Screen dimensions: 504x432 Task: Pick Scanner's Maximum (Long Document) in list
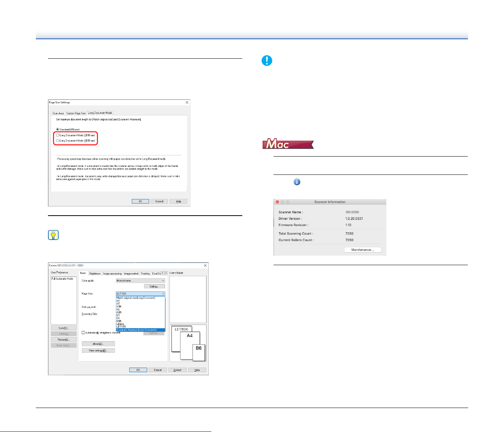141,330
